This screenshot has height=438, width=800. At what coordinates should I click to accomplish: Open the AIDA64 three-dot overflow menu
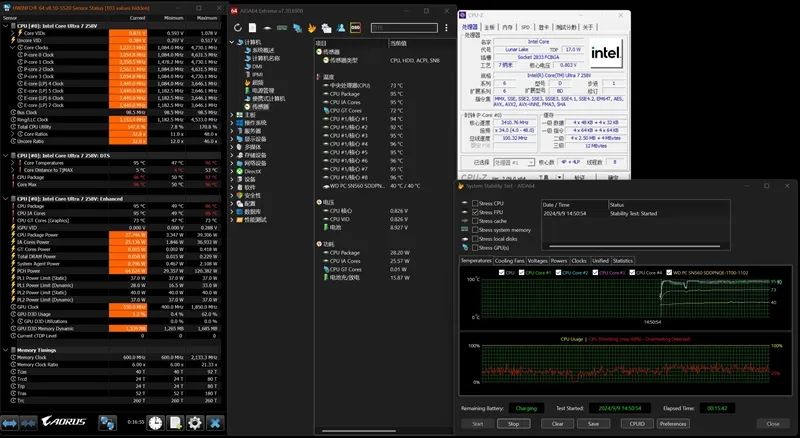[446, 28]
